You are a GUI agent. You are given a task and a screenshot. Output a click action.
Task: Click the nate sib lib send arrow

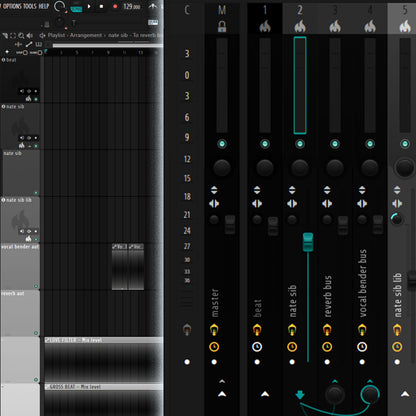405,394
